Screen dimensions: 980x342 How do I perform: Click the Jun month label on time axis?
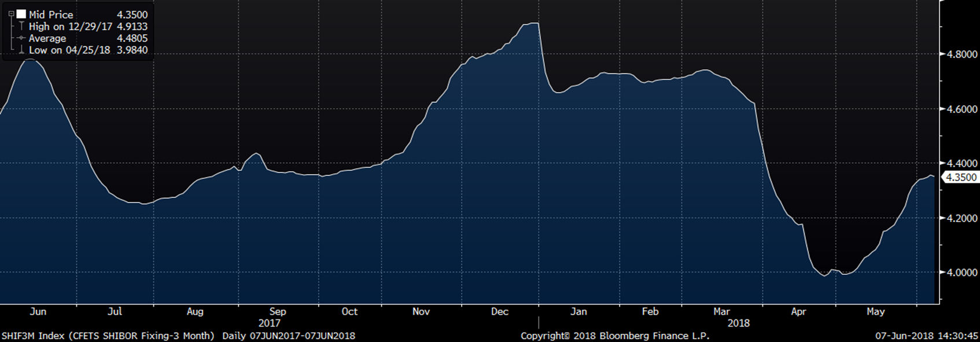pyautogui.click(x=38, y=311)
